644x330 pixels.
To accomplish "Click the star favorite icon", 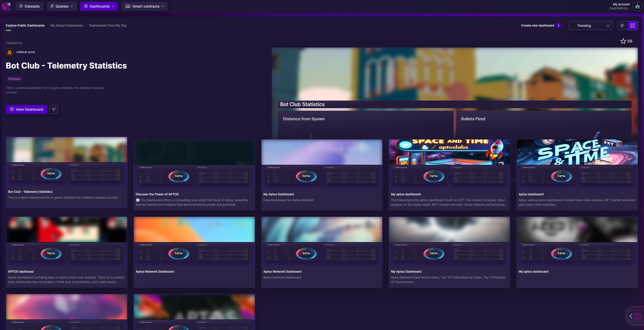I will (623, 41).
